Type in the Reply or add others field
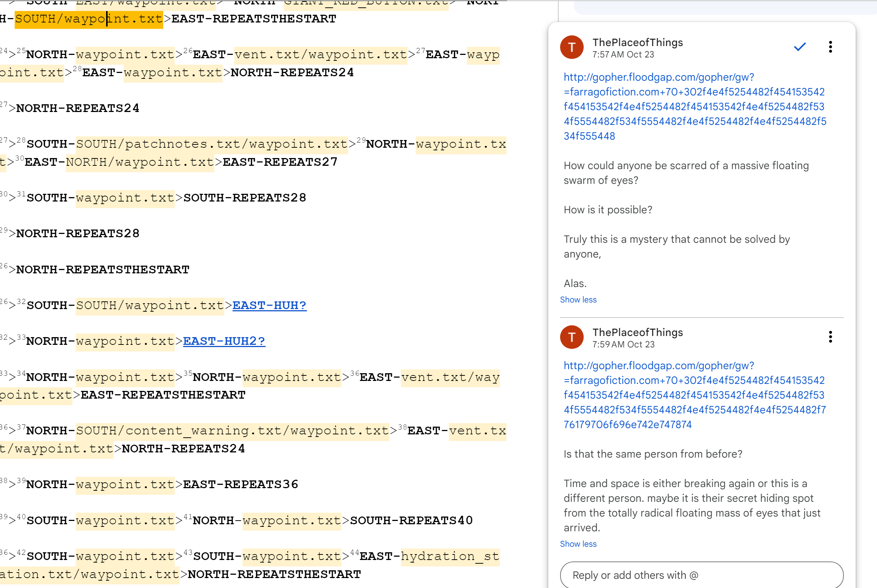This screenshot has height=588, width=877. (x=701, y=575)
